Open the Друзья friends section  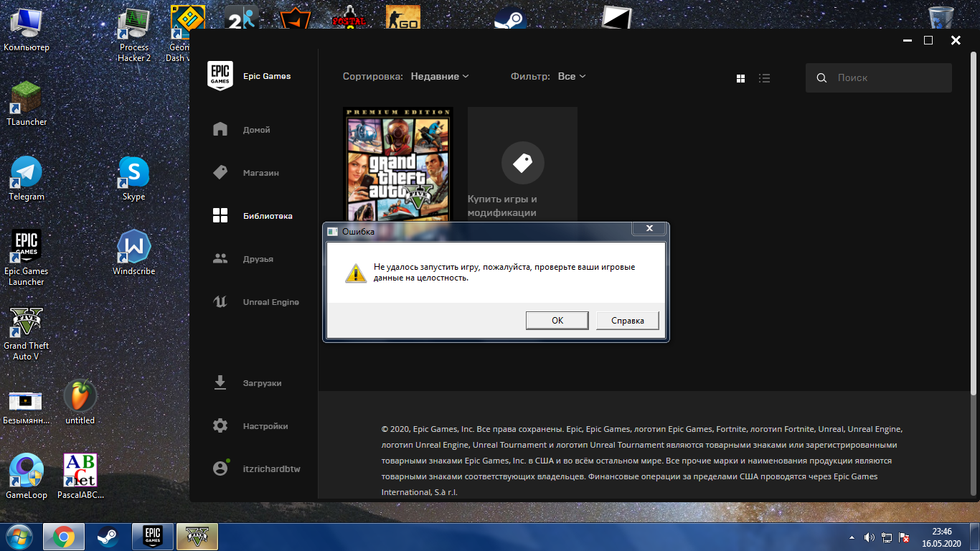(243, 259)
